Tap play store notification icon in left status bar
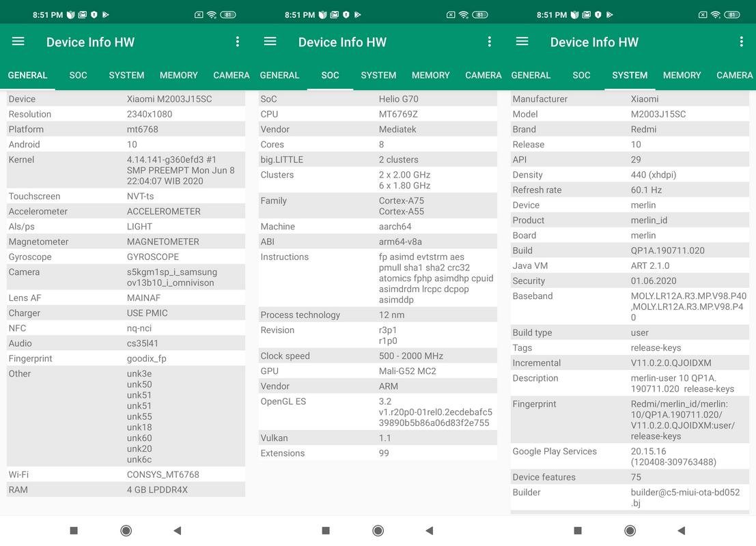The image size is (756, 546). 106,14
